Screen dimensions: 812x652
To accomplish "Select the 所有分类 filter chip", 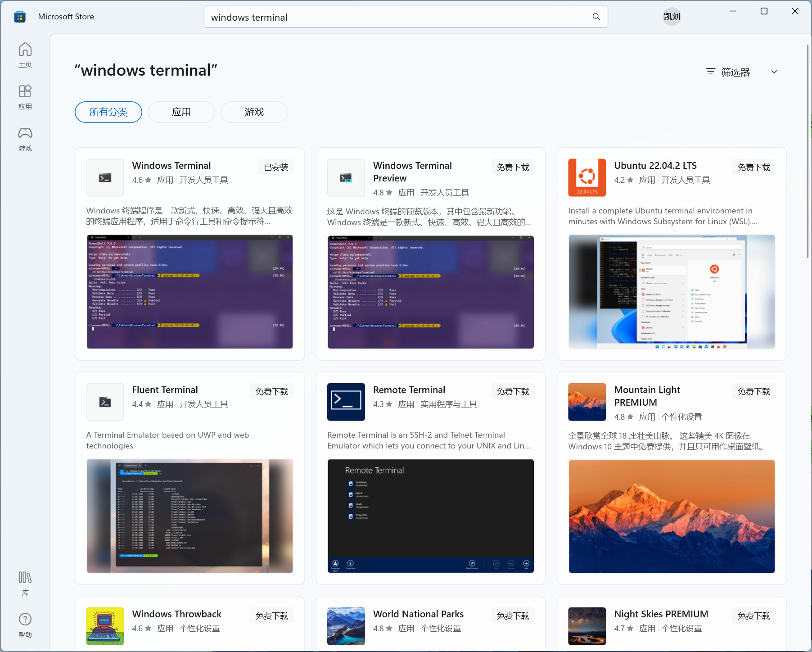I will (108, 112).
